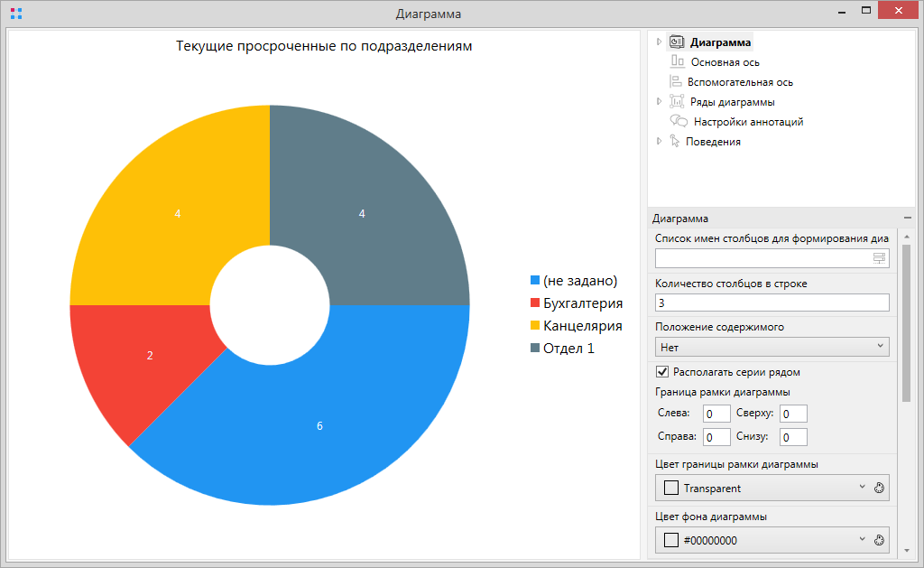This screenshot has width=924, height=568.
Task: Expand the Ряды диаграммы tree node
Action: pos(659,101)
